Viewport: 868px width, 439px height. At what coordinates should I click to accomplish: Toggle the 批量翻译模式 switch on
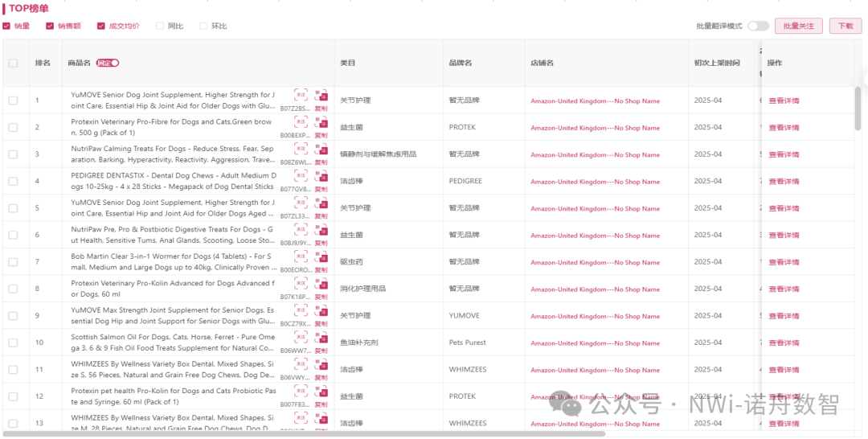click(757, 26)
